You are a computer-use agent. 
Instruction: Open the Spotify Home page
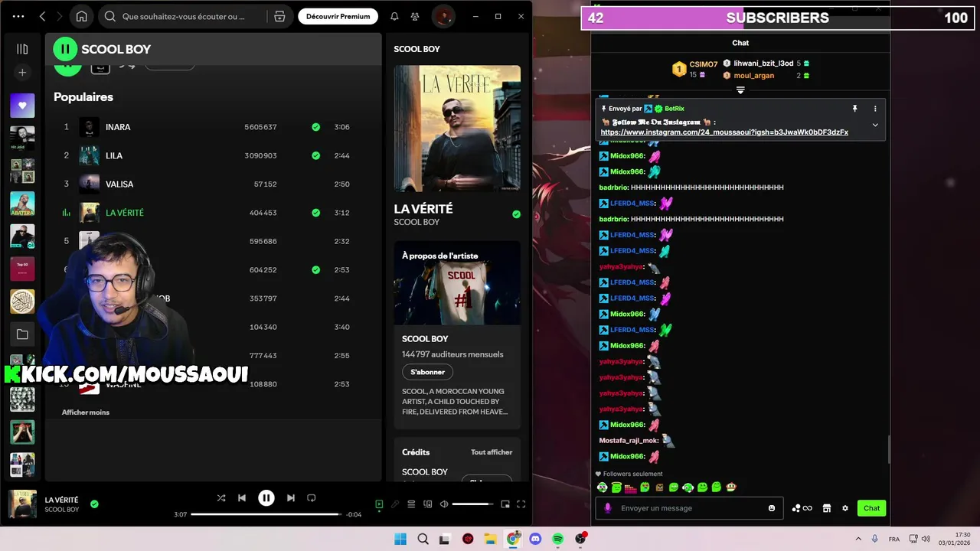pyautogui.click(x=82, y=16)
